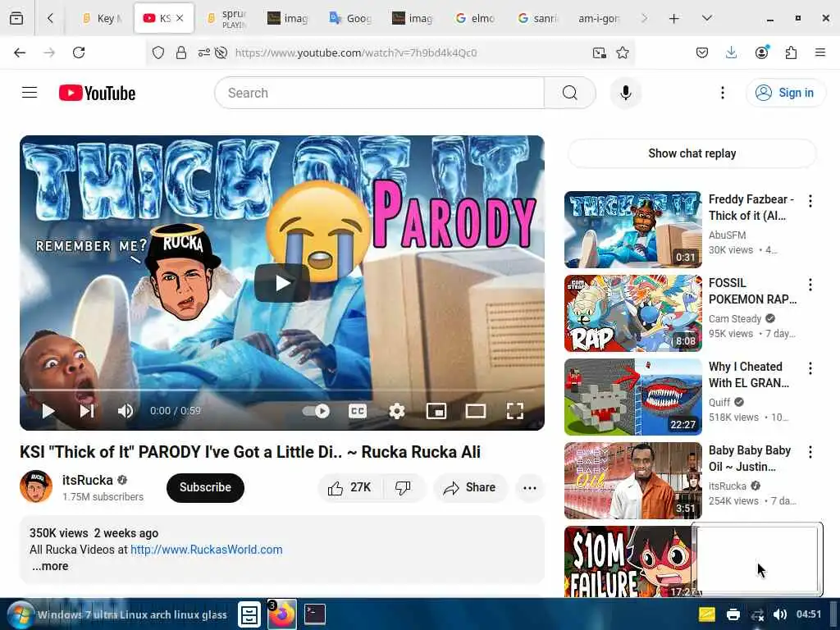Open the site permissions icon in address bar
This screenshot has height=630, width=840.
[204, 52]
